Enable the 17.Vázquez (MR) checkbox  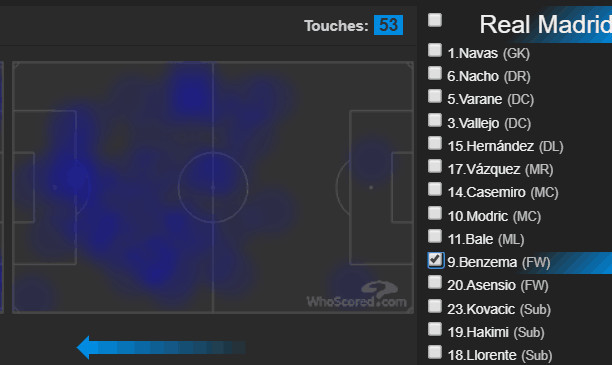click(x=435, y=166)
